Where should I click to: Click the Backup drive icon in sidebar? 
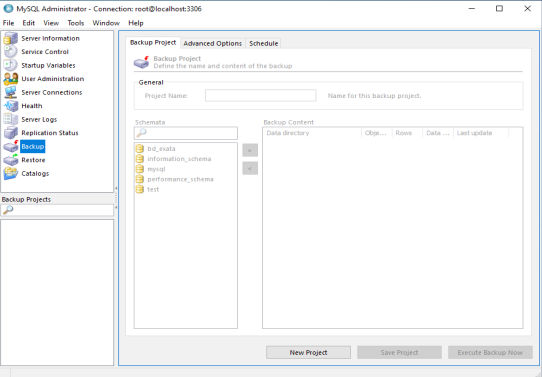pos(10,146)
